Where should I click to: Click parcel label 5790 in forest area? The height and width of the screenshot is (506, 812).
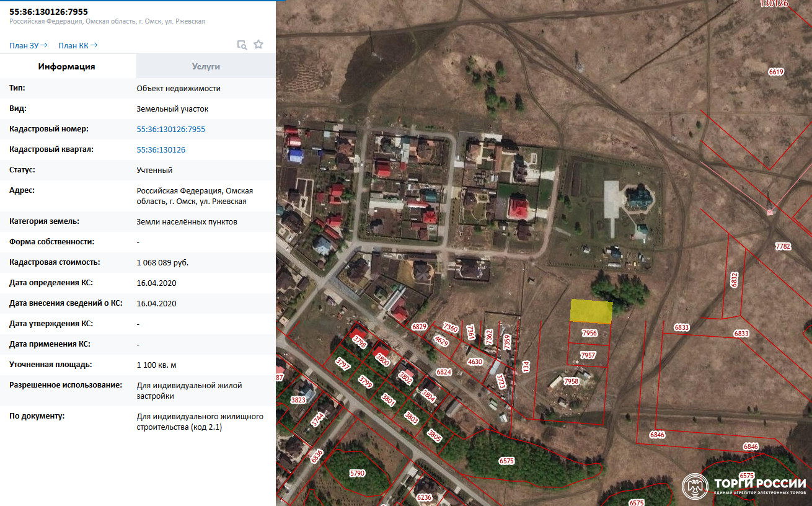coord(358,473)
